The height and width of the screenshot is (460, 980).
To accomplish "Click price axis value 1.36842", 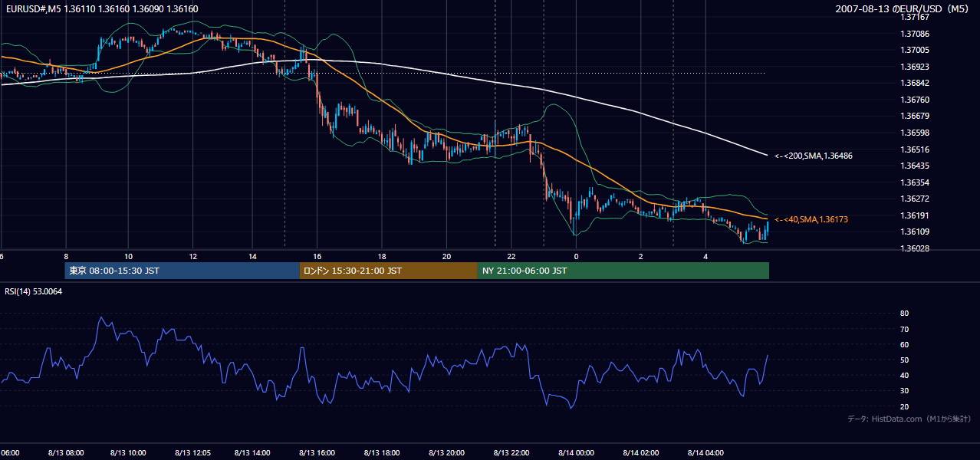I will [x=916, y=83].
